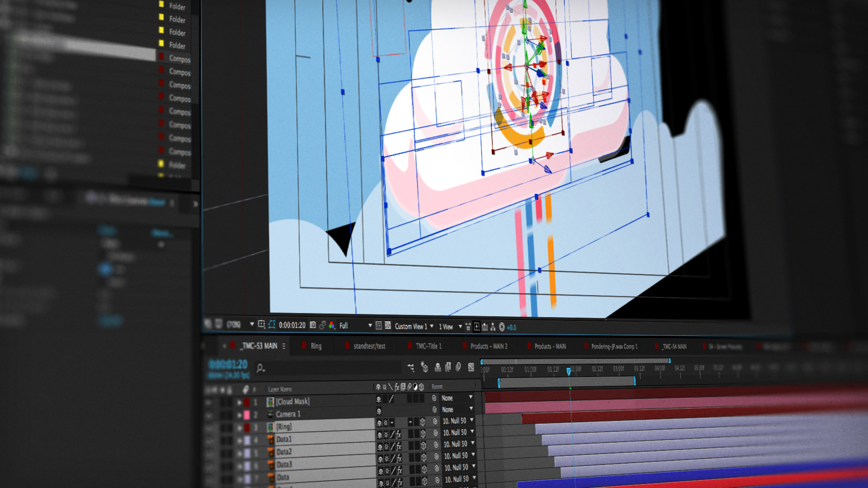
Task: Switch to the Products - MAIN tab
Action: point(550,347)
